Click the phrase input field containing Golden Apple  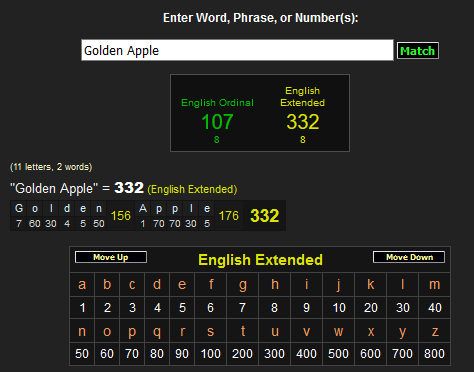[x=237, y=50]
